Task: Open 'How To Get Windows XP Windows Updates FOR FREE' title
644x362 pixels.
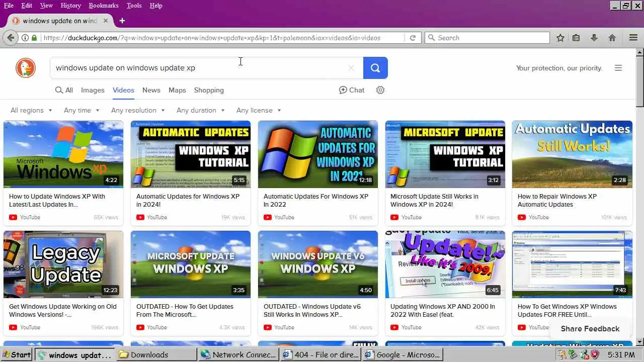Action: point(567,310)
